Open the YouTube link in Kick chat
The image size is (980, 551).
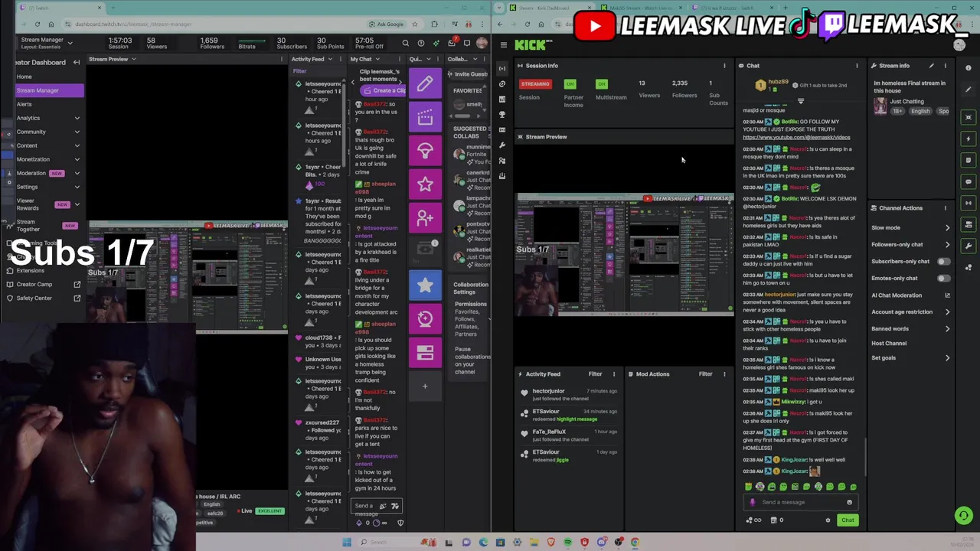[796, 138]
